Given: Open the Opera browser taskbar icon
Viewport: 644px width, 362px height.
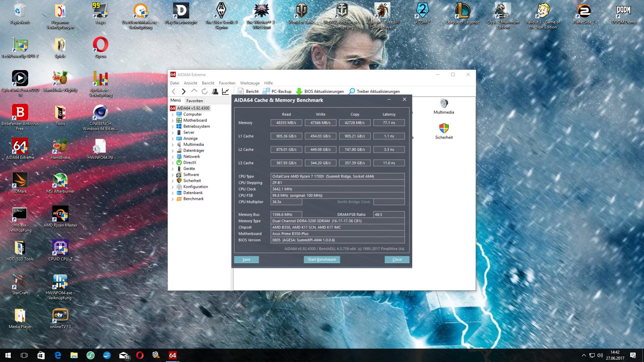Looking at the screenshot, I should (x=140, y=355).
